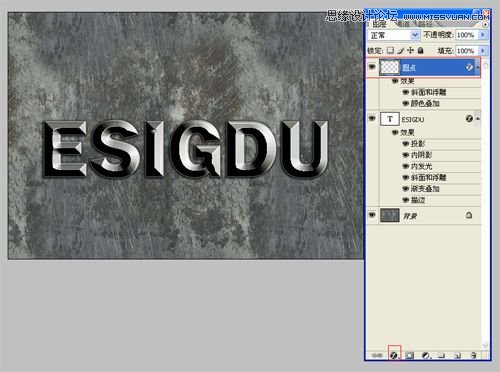Click the 描边 effect label
500x372 pixels.
418,200
